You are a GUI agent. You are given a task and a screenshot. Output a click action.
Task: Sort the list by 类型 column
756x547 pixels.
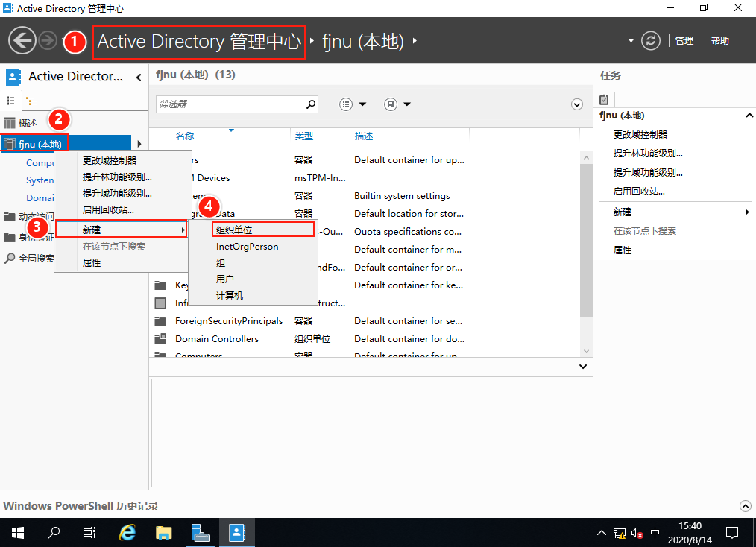(x=303, y=136)
